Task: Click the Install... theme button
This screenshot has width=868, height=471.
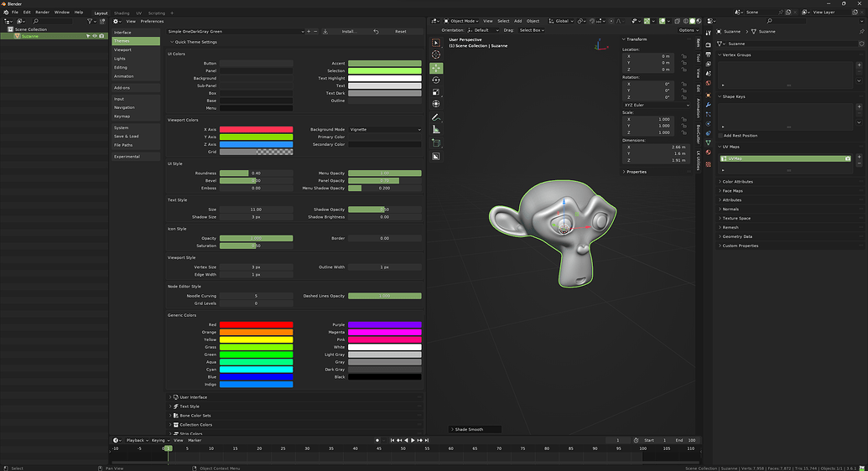Action: tap(345, 32)
